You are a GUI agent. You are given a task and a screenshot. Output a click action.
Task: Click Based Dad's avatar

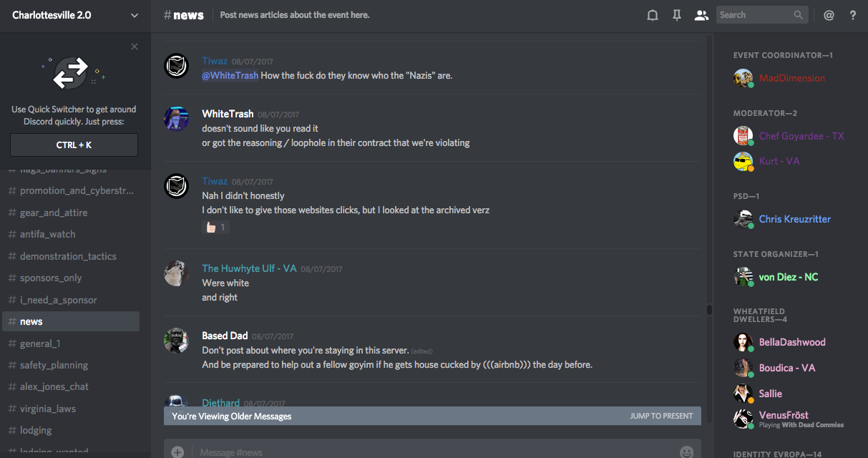click(176, 341)
